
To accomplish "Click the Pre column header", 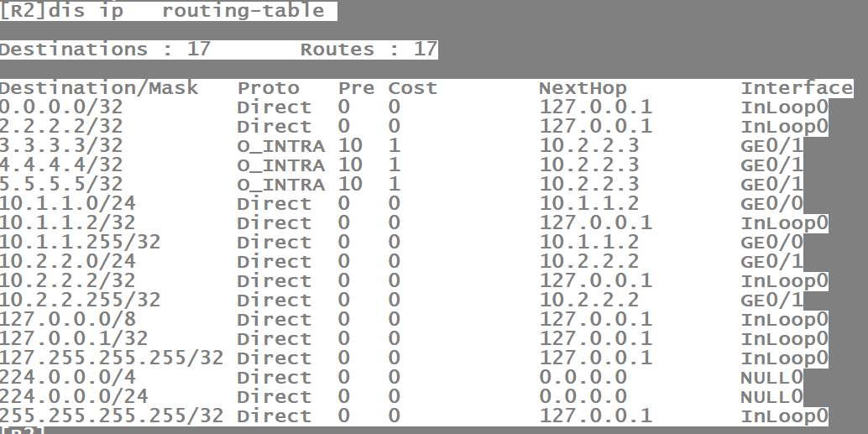I will pos(356,88).
